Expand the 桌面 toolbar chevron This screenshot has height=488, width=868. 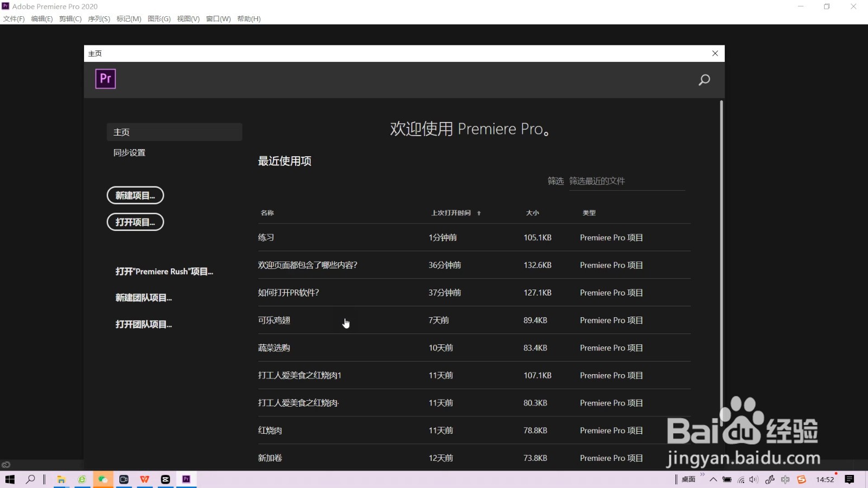click(x=703, y=474)
